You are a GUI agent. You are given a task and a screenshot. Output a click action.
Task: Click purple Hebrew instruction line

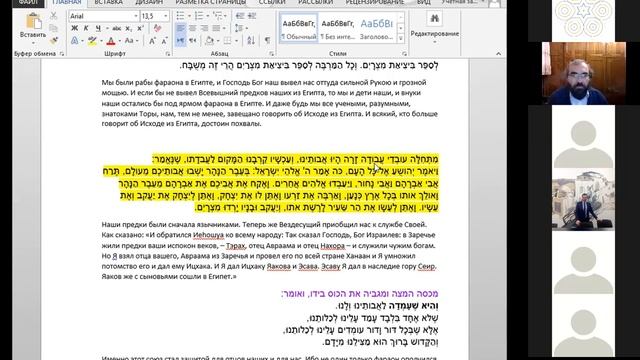tap(360, 293)
